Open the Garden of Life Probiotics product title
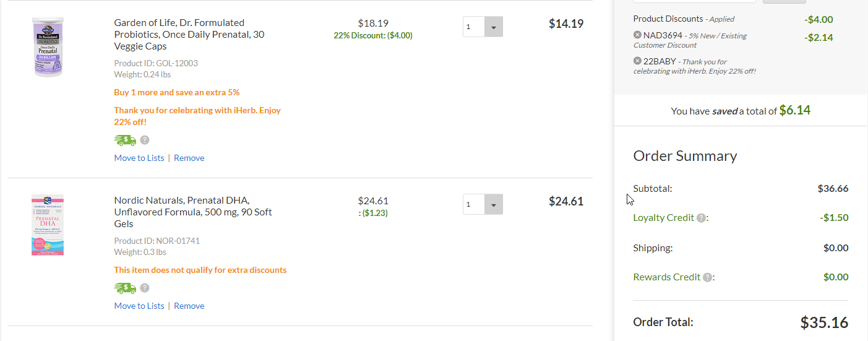 tap(189, 34)
